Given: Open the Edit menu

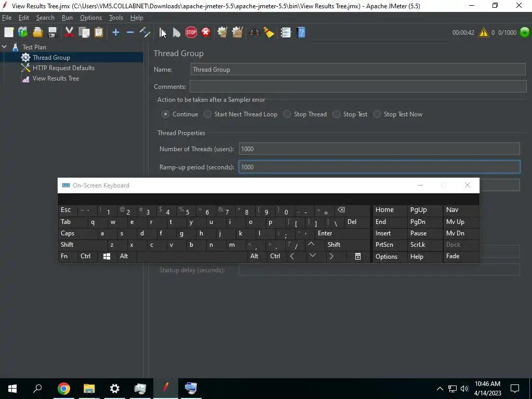Looking at the screenshot, I should pyautogui.click(x=24, y=18).
